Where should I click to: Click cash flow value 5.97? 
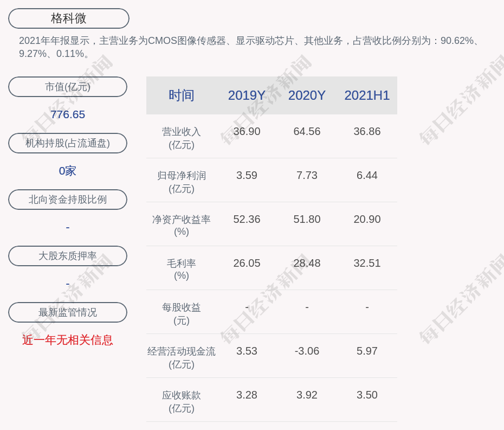pyautogui.click(x=367, y=351)
